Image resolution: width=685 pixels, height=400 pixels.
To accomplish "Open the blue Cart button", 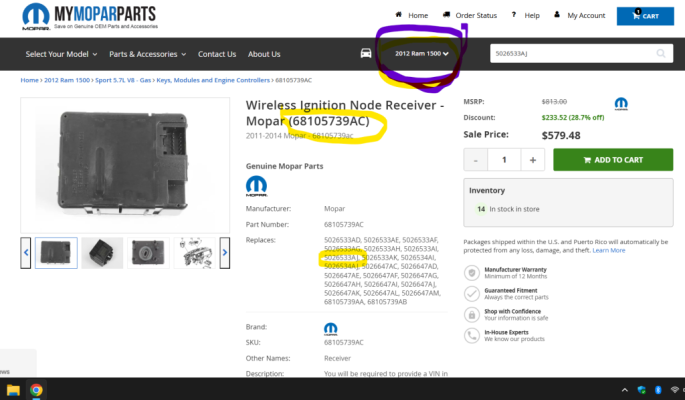I will 645,16.
